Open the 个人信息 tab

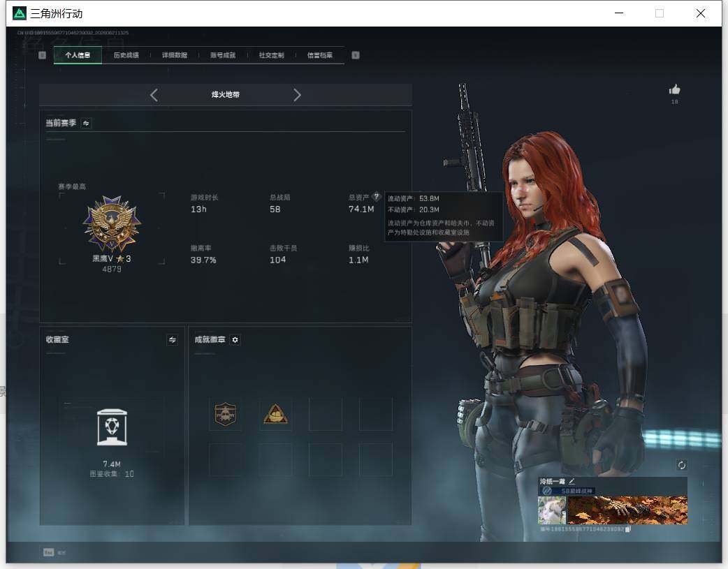tap(78, 55)
